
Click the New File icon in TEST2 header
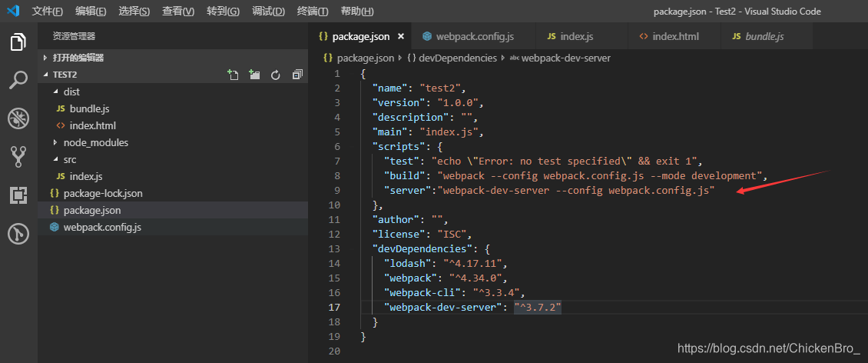coord(233,75)
